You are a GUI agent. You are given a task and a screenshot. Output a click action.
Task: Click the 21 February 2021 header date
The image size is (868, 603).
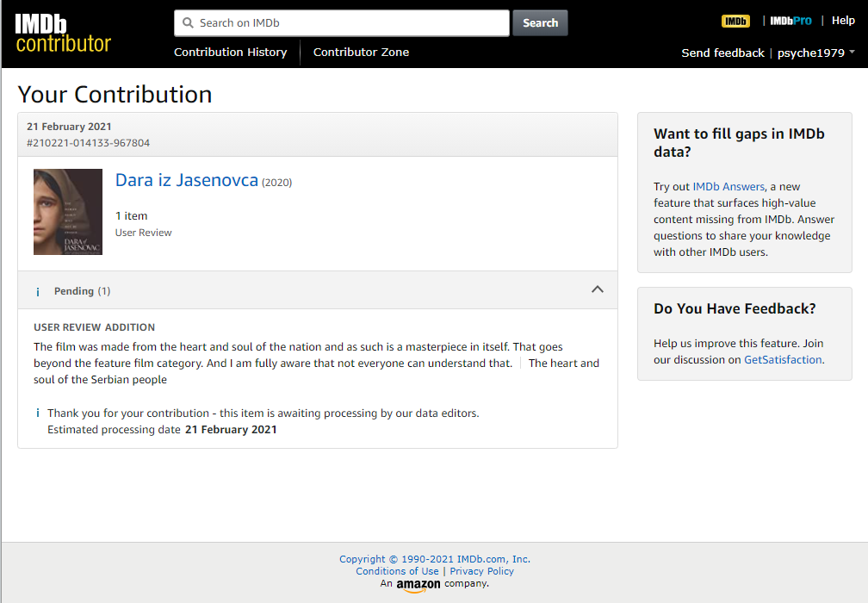pyautogui.click(x=69, y=127)
